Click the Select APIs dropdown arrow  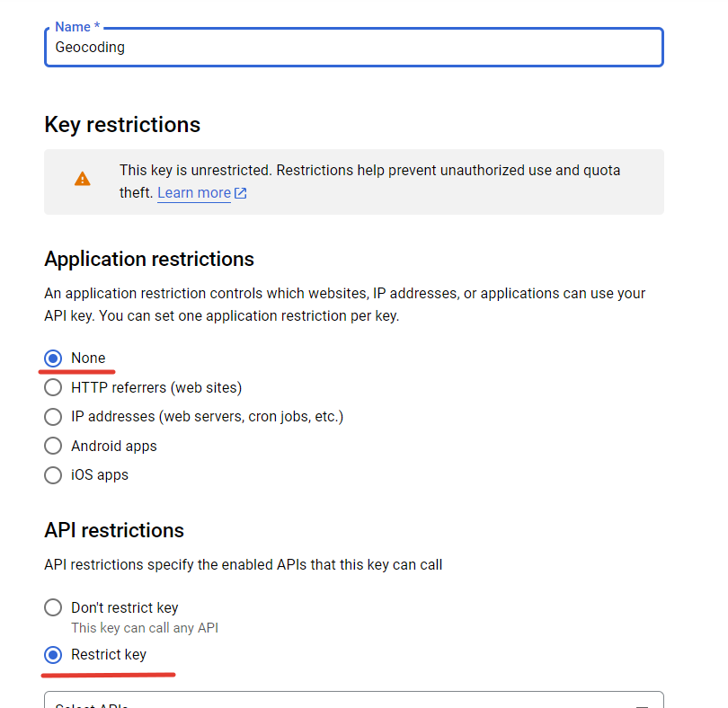point(642,704)
